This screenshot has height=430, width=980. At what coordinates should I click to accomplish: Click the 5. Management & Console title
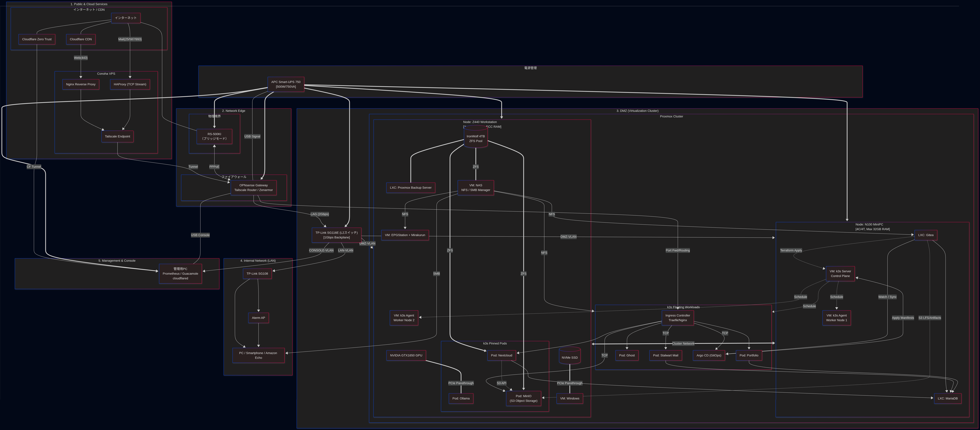coord(117,261)
